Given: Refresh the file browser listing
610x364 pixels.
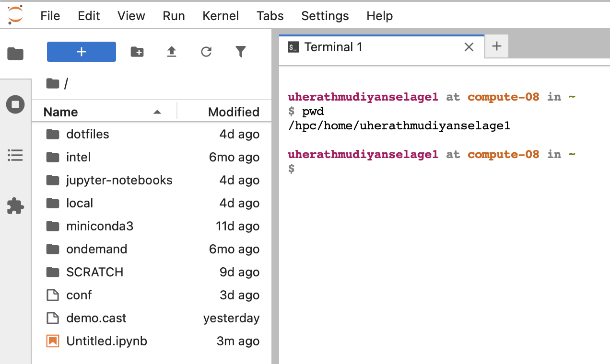Looking at the screenshot, I should click(x=206, y=52).
